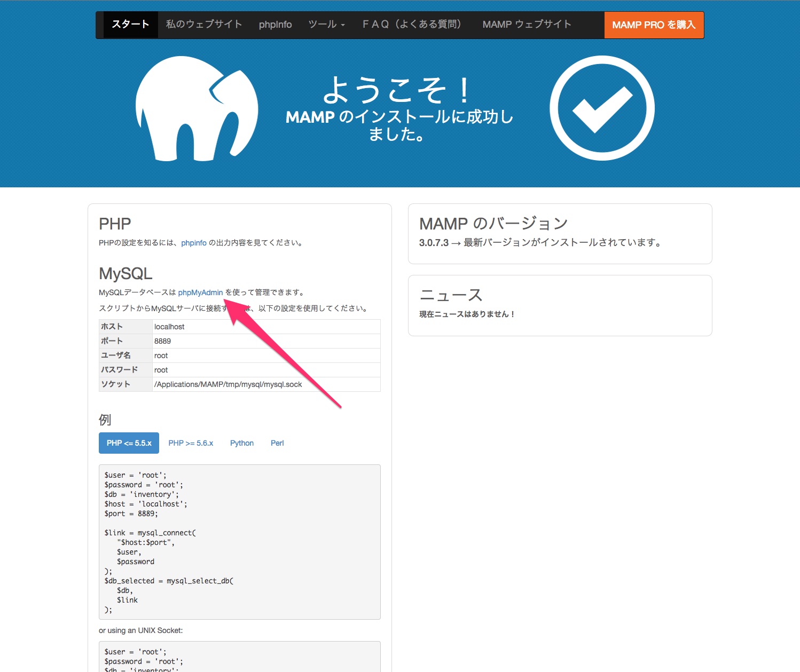Click the パスワード root value cell
The width and height of the screenshot is (800, 672).
coord(266,370)
